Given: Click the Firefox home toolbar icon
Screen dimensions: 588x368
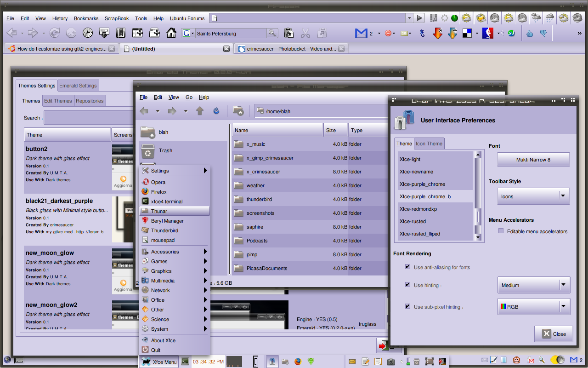Looking at the screenshot, I should [x=171, y=33].
